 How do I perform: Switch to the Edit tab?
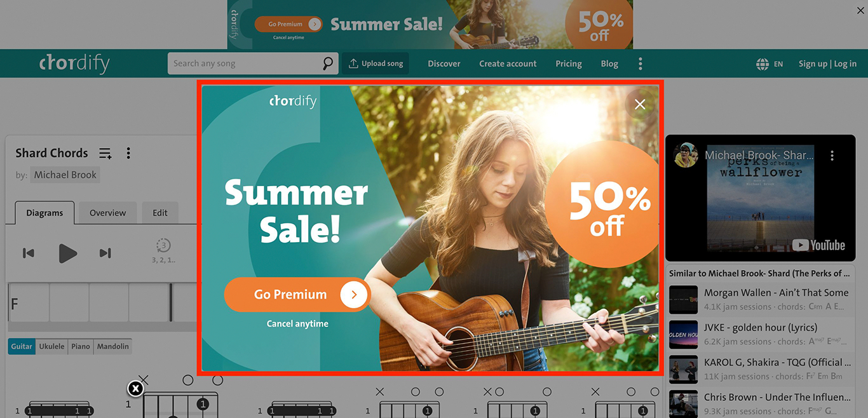click(160, 213)
